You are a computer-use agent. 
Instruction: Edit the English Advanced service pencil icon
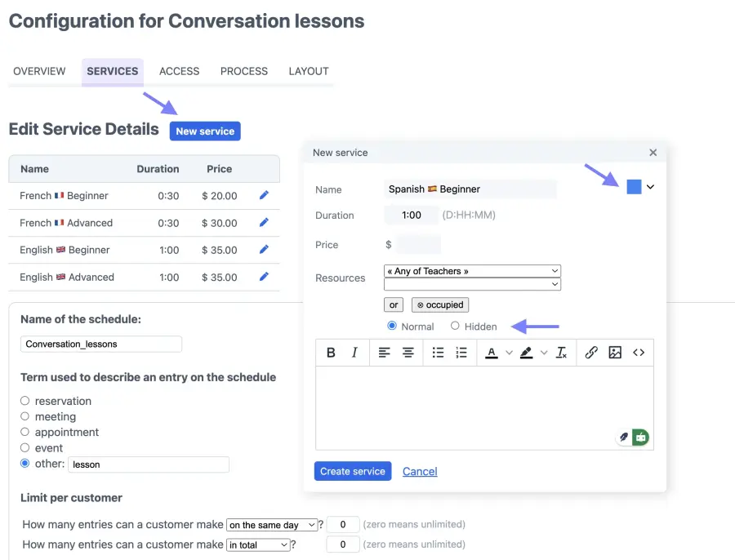pos(264,277)
